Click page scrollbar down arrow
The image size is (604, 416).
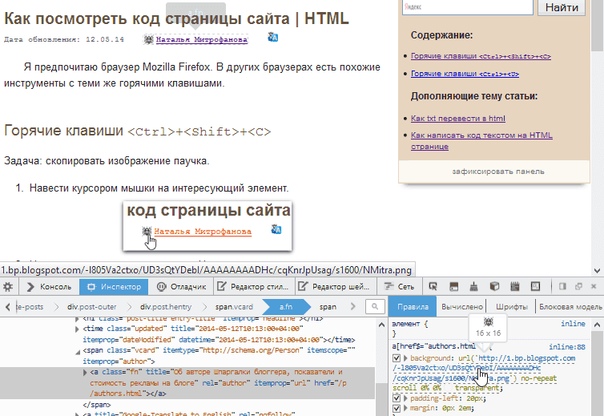click(597, 271)
